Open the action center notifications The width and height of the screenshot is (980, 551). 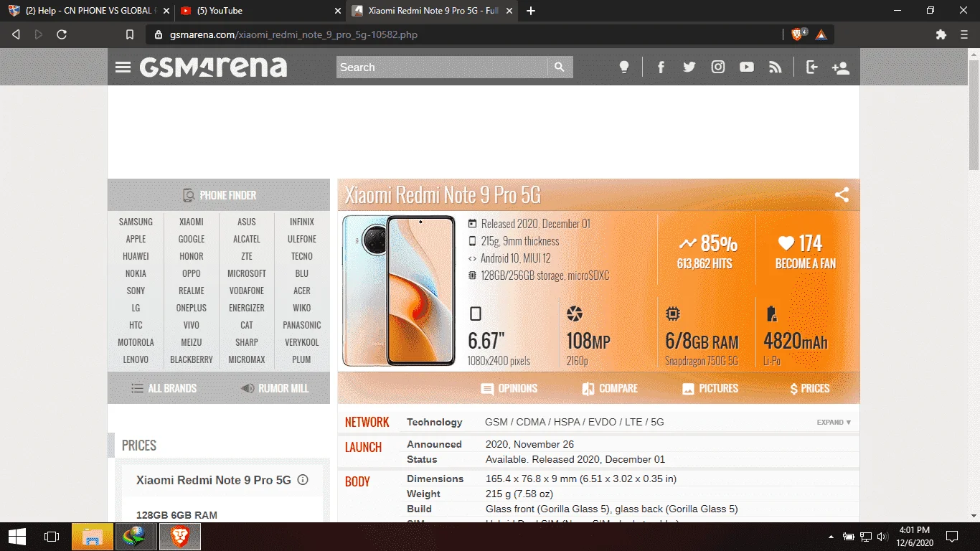point(952,537)
